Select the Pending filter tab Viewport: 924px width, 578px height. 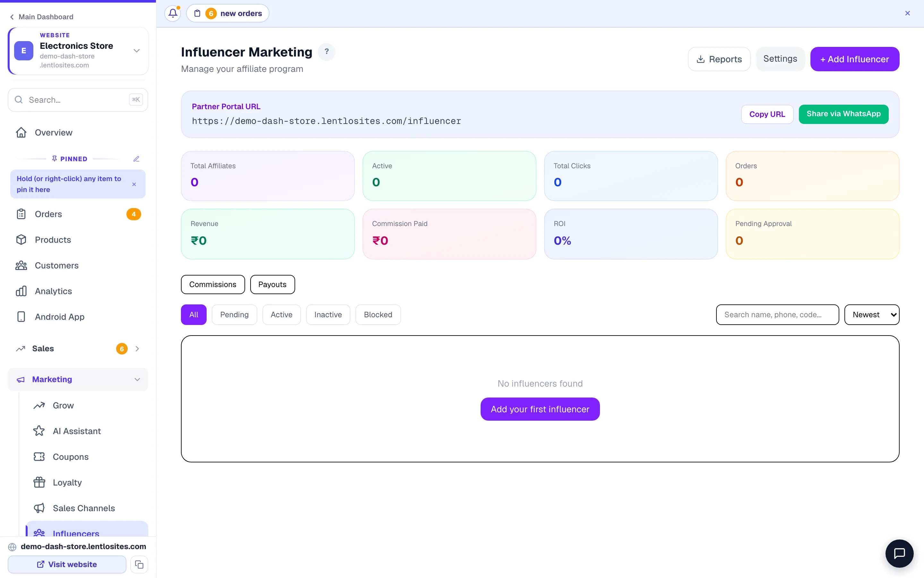coord(235,315)
